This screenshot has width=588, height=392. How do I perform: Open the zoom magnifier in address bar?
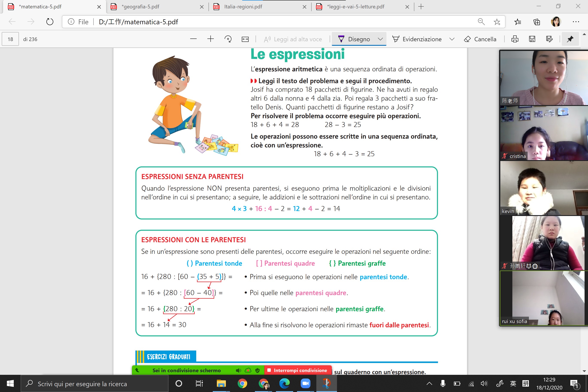[x=481, y=22]
